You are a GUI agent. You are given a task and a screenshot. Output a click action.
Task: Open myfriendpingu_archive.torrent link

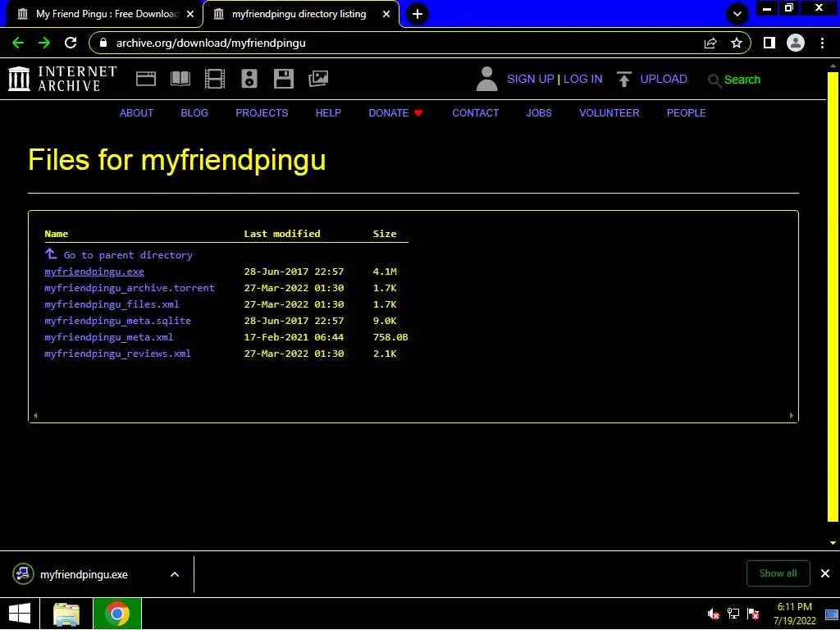[129, 288]
